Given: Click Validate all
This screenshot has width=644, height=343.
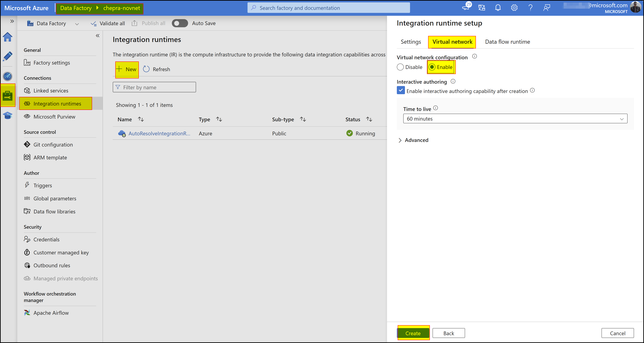Looking at the screenshot, I should pos(108,24).
